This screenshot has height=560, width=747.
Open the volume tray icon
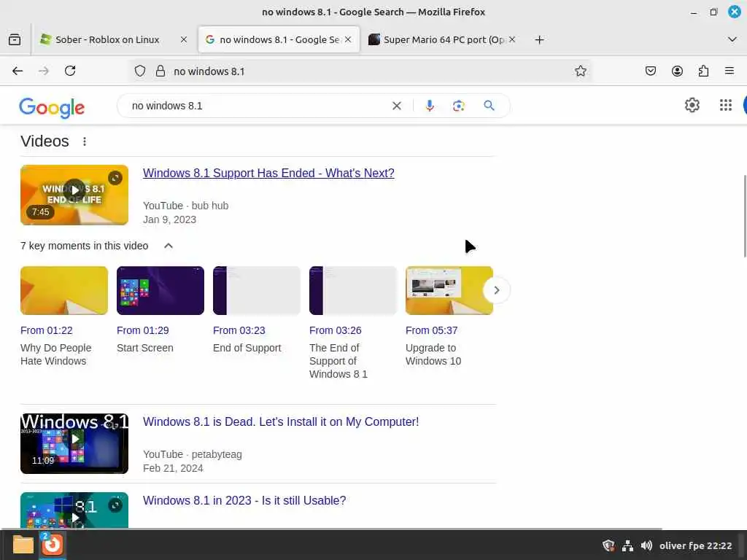click(646, 545)
